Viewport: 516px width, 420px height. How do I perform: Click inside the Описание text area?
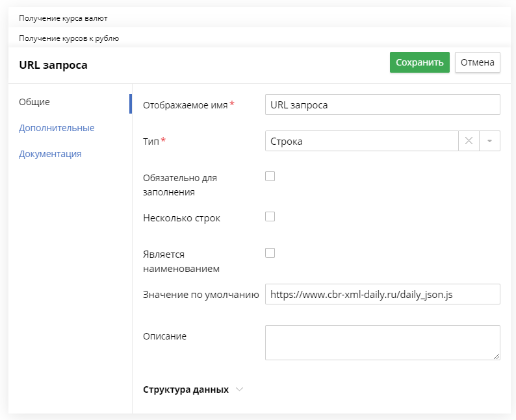tap(383, 343)
